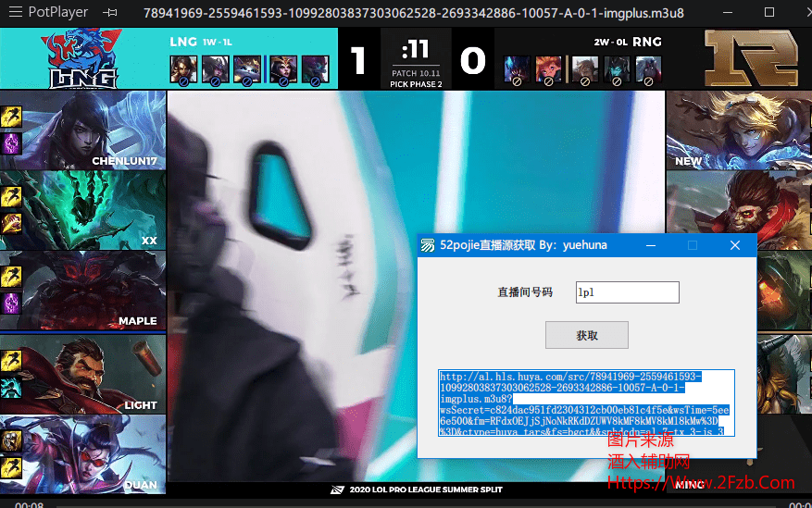The width and height of the screenshot is (812, 508).
Task: Click LIGHT's champion portrait
Action: [82, 374]
